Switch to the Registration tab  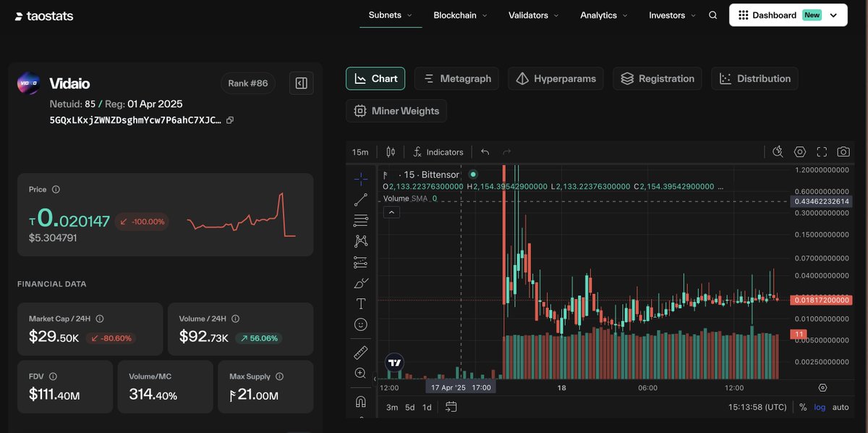tap(658, 79)
